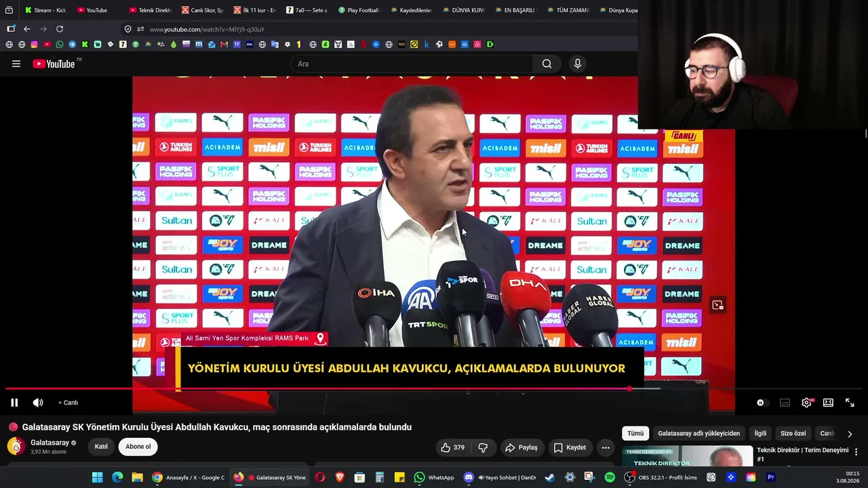Open Instagram bookmark in bookmarks bar

(34, 45)
